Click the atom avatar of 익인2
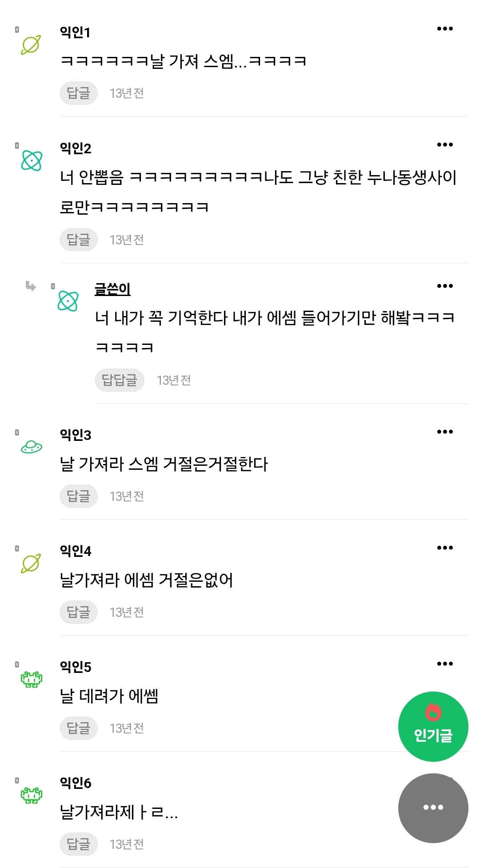Image resolution: width=480 pixels, height=868 pixels. point(31,161)
